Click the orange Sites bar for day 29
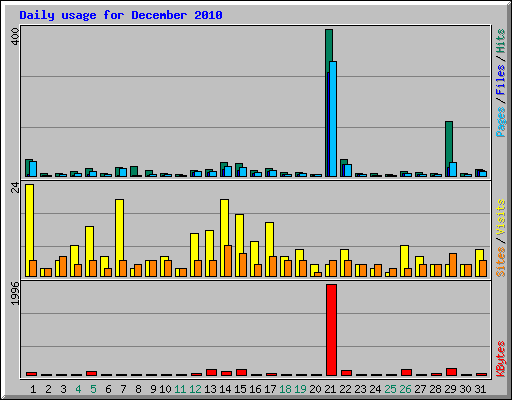 pyautogui.click(x=453, y=265)
